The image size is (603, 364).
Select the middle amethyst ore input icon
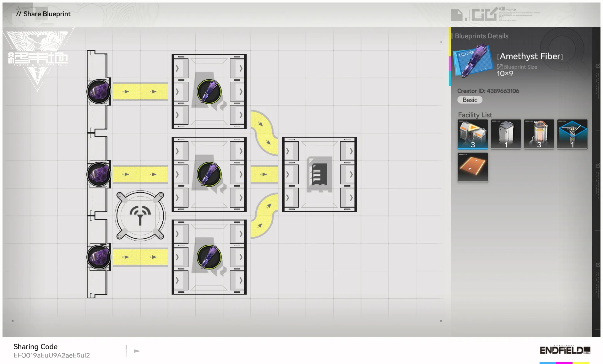[99, 174]
